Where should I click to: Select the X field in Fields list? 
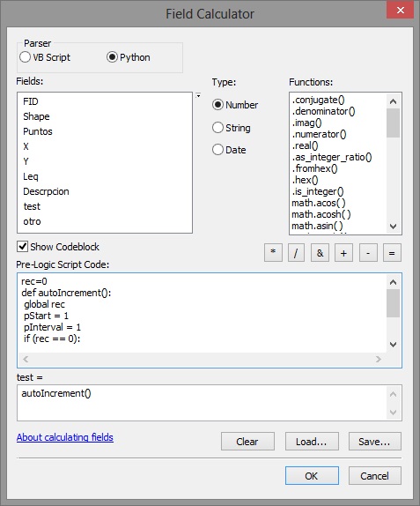coord(26,146)
